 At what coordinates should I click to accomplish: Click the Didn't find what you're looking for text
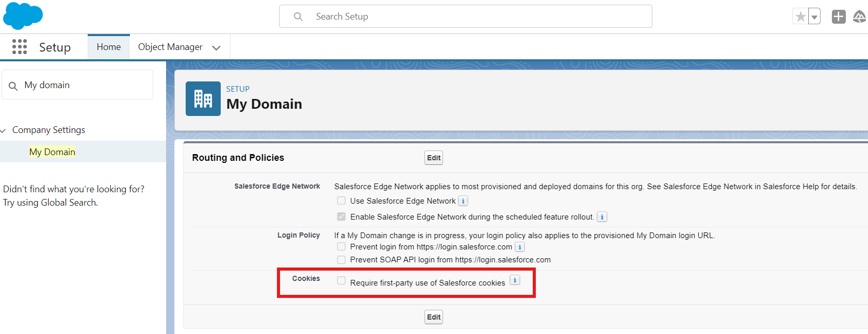(x=74, y=189)
